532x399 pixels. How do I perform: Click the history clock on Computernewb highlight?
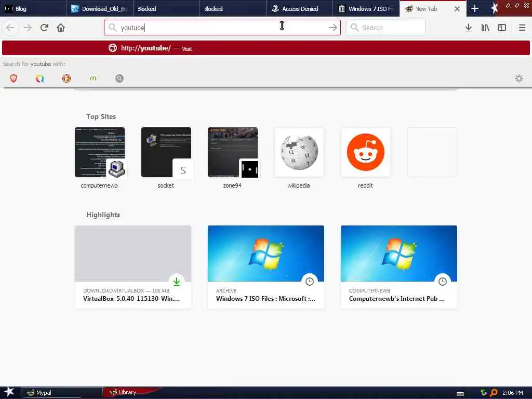click(x=443, y=281)
